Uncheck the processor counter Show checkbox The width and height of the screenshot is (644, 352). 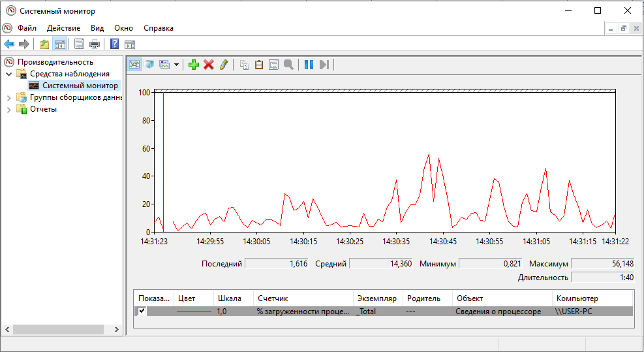[142, 312]
